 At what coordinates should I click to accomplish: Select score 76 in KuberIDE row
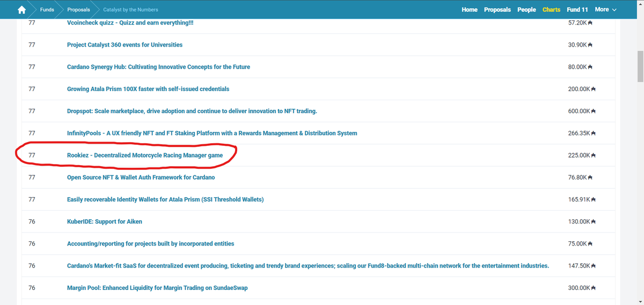32,221
